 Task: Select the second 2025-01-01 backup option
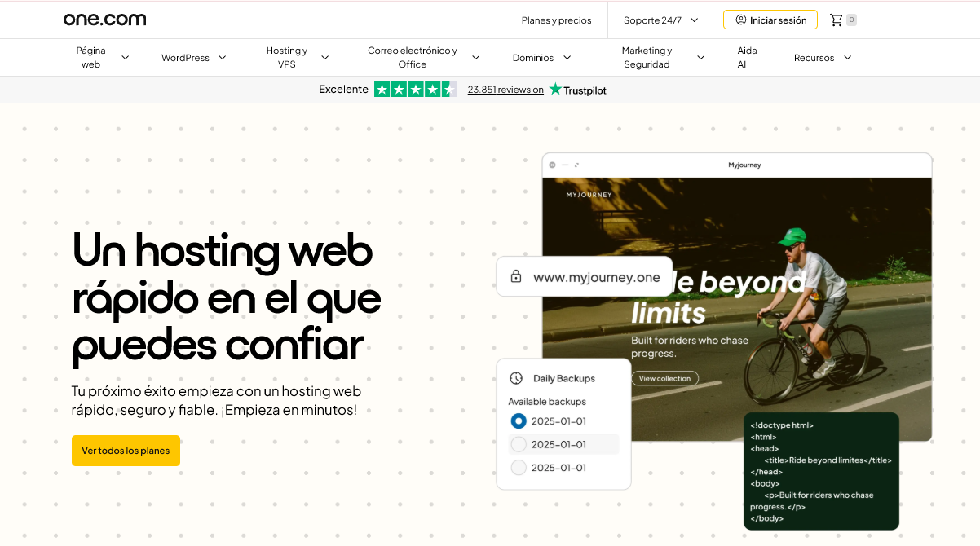(518, 444)
